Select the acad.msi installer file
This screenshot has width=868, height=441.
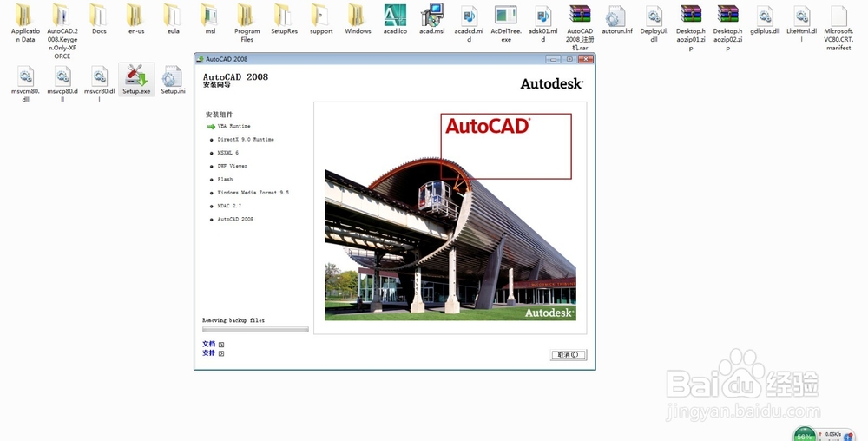coord(431,19)
